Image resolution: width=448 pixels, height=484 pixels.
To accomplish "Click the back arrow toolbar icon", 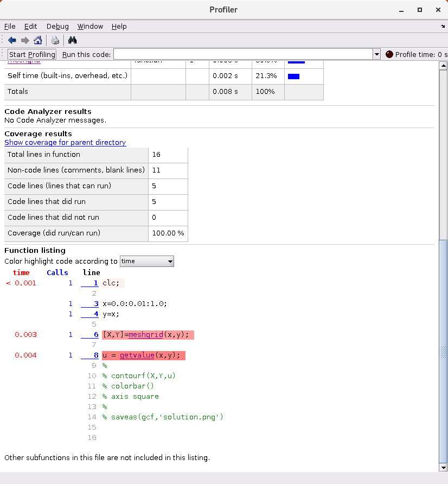I will [12, 40].
